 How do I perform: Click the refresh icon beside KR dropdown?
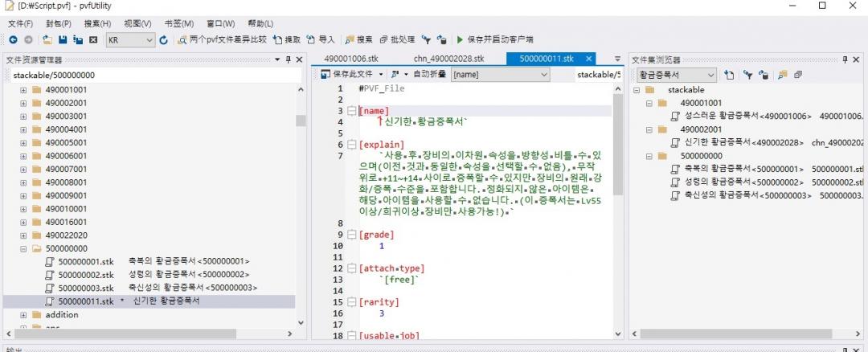click(164, 39)
